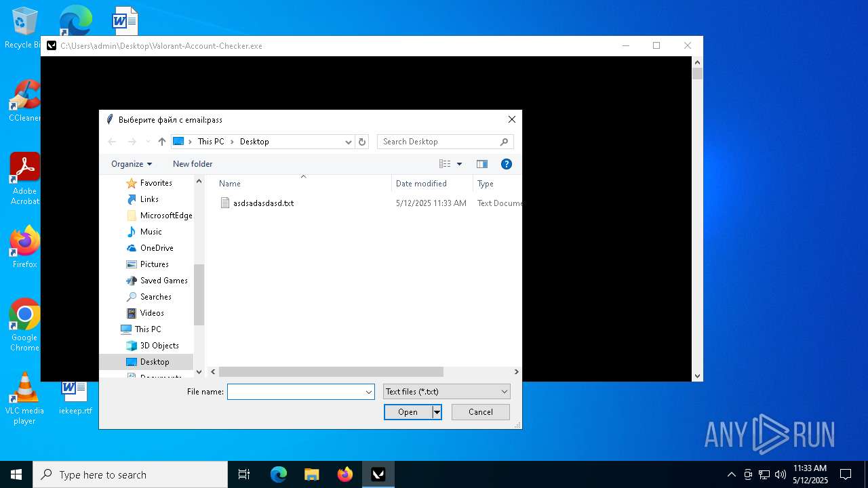The image size is (868, 488).
Task: Go up one folder level
Action: 161,142
